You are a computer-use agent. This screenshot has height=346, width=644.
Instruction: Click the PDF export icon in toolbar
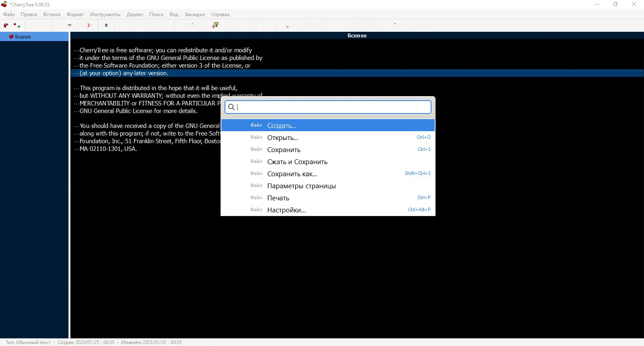89,25
